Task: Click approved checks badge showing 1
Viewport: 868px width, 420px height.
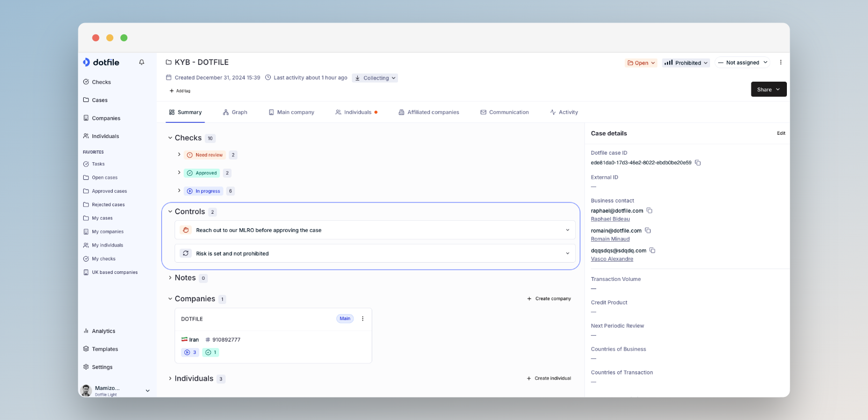Action: click(211, 352)
